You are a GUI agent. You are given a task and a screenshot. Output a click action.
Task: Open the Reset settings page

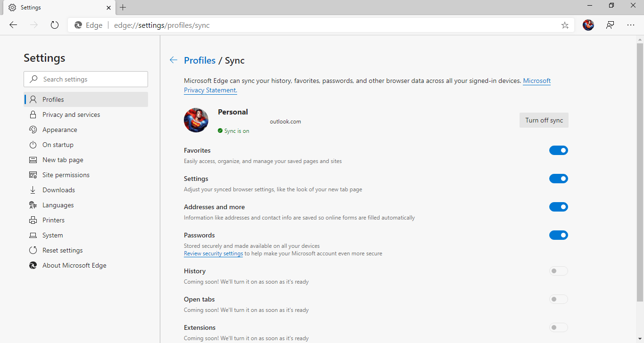pos(86,250)
